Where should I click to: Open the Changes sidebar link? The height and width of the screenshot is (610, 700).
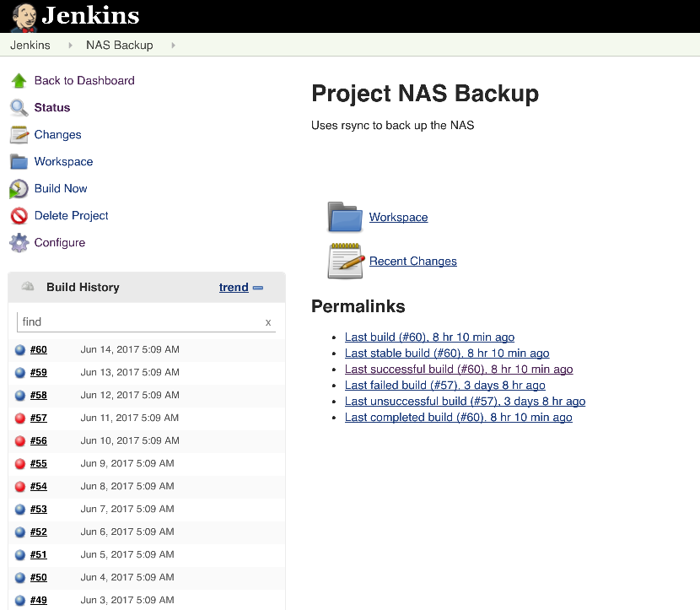click(x=57, y=134)
